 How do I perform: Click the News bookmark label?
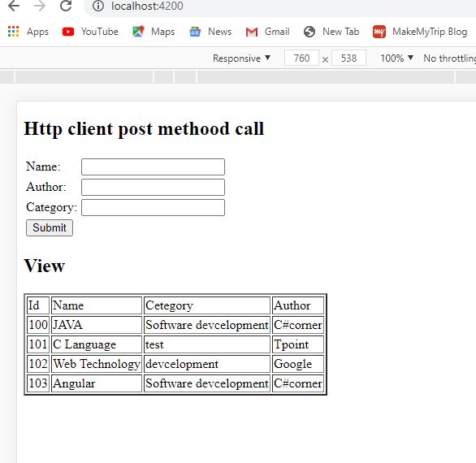tap(220, 32)
